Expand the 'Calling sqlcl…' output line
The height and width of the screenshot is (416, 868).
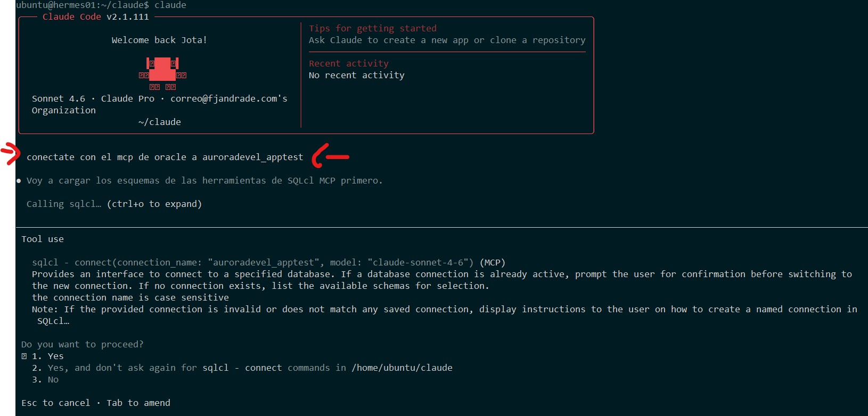point(63,204)
